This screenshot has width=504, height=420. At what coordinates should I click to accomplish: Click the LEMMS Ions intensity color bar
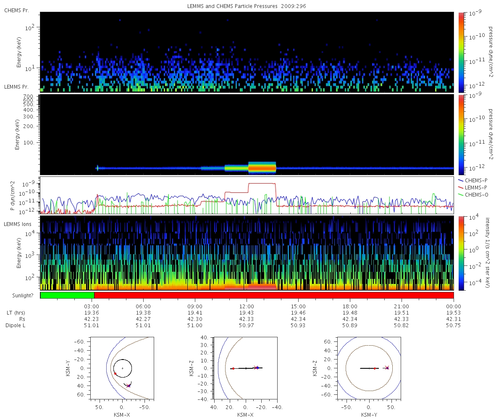point(461,253)
